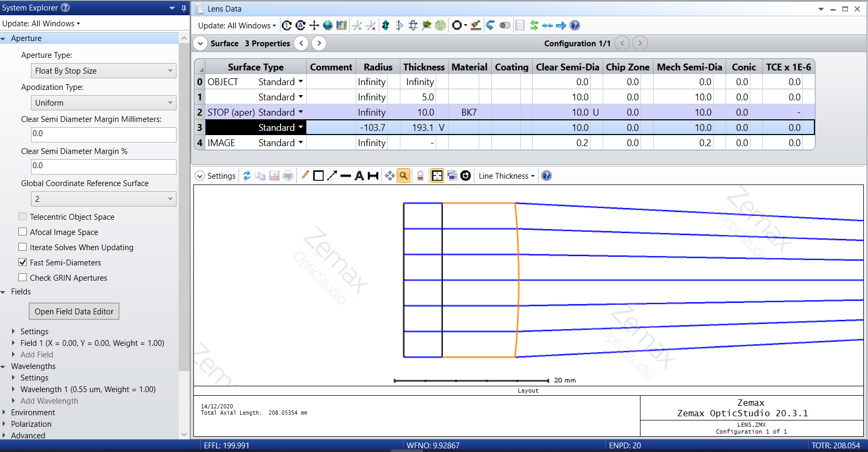This screenshot has width=868, height=452.
Task: Select the text annotation 'A' tool
Action: tap(359, 176)
